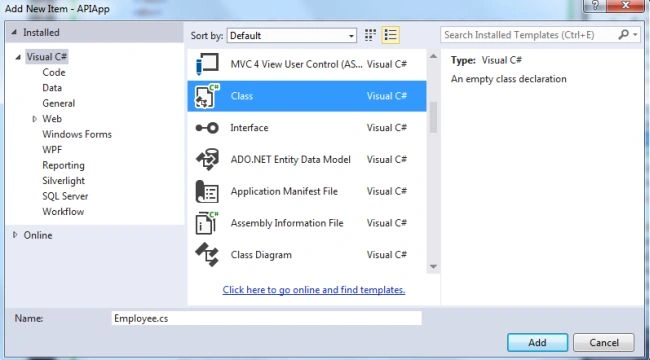Select the General category
Viewport: 650px width, 360px height.
point(58,103)
